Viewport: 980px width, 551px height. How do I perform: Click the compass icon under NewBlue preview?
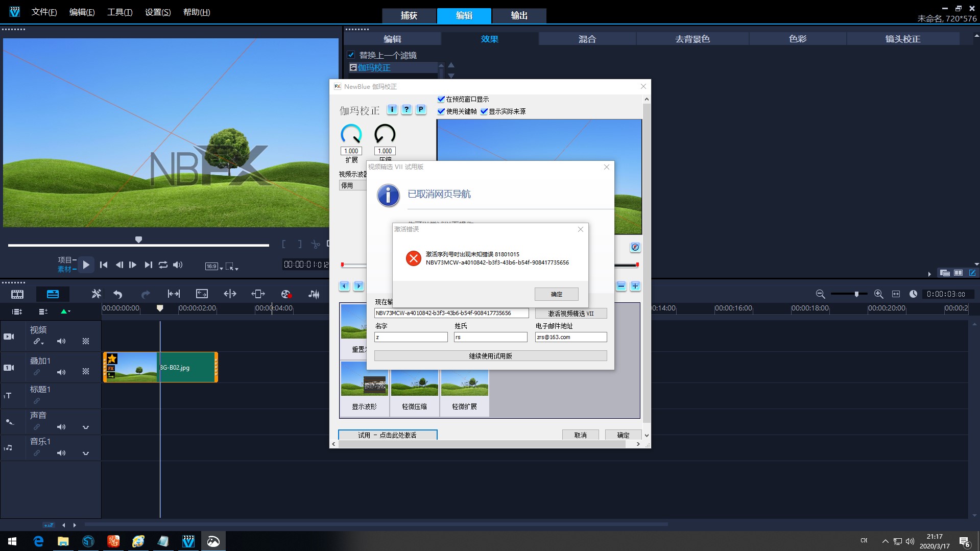(x=635, y=247)
